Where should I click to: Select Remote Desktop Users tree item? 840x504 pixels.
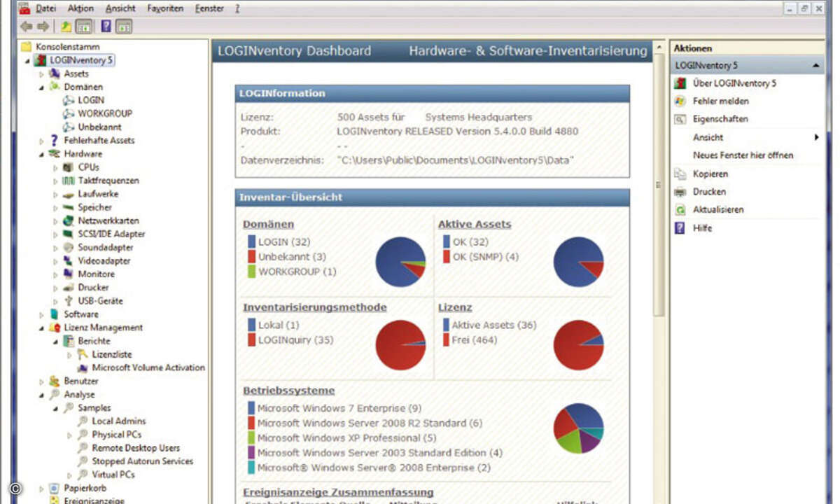136,448
